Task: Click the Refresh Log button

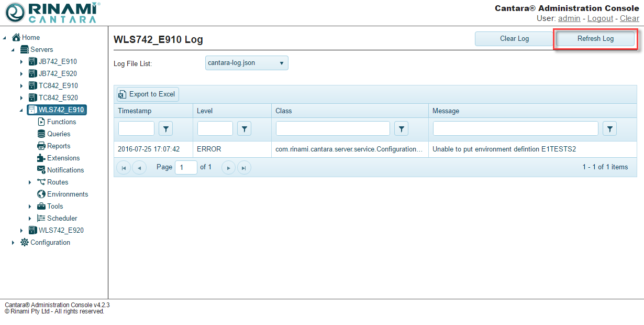Action: click(595, 39)
